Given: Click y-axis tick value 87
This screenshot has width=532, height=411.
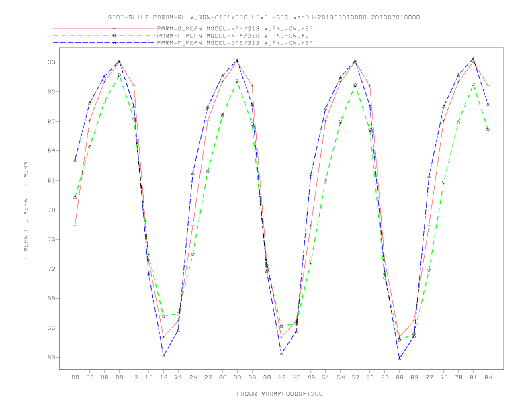Looking at the screenshot, I should 52,122.
